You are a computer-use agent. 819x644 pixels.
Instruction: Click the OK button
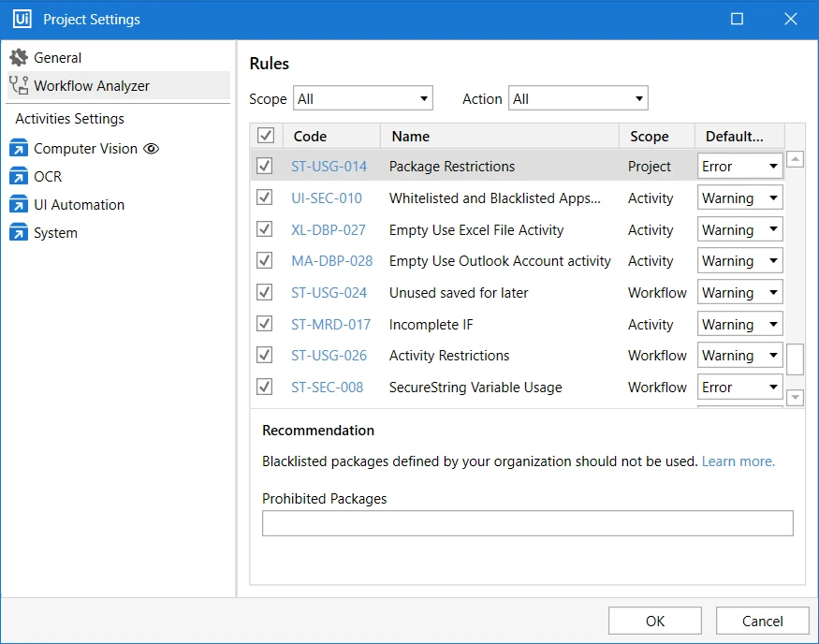[x=655, y=621]
